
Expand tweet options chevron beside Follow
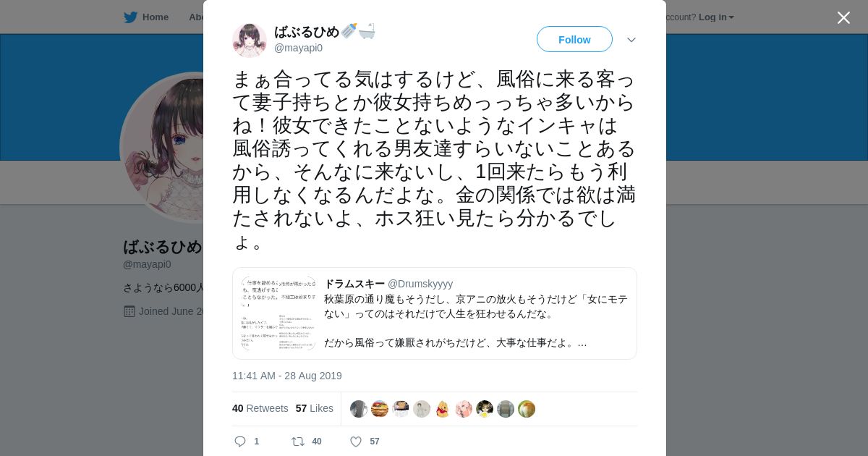pyautogui.click(x=631, y=40)
